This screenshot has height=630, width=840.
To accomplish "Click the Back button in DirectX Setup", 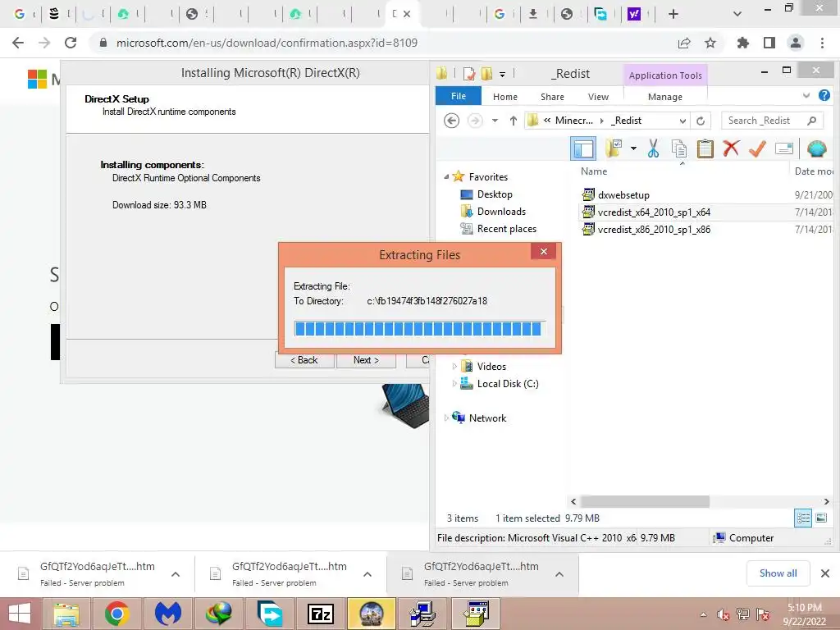I will coord(304,360).
